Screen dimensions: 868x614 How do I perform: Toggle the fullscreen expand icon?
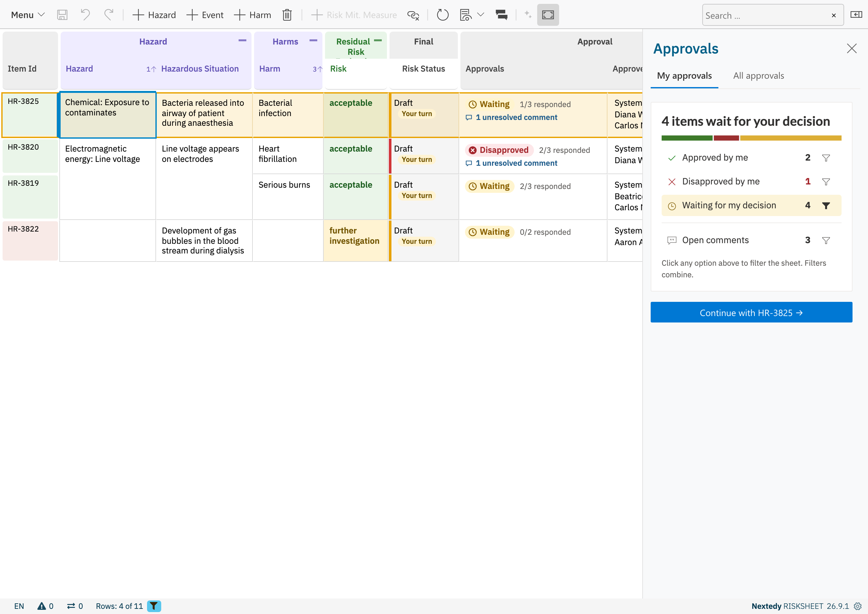click(x=548, y=15)
